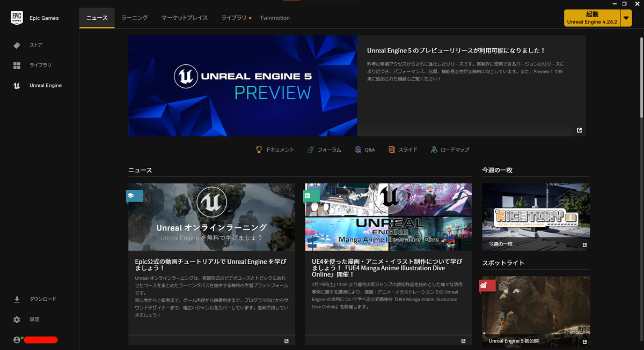Click the フォーラム forum icon

311,150
